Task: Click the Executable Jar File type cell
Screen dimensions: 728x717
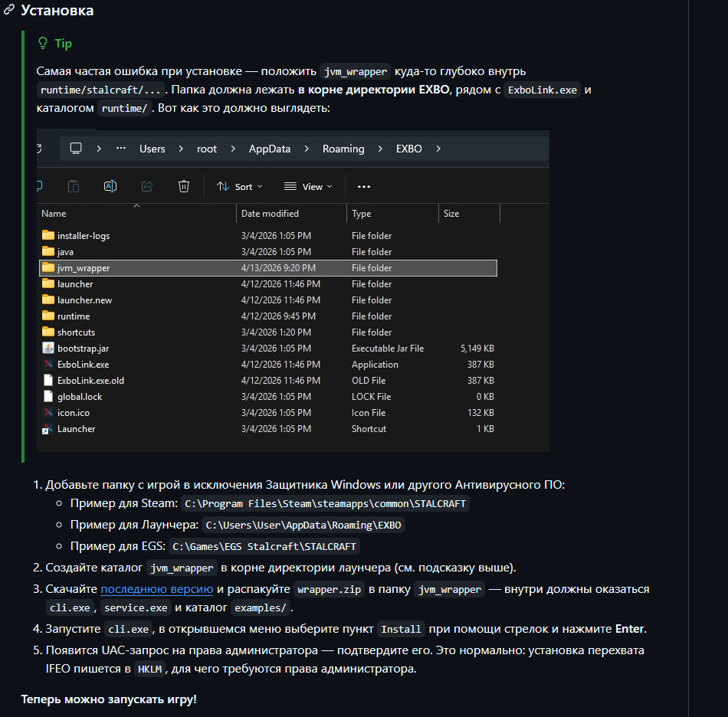Action: (388, 348)
